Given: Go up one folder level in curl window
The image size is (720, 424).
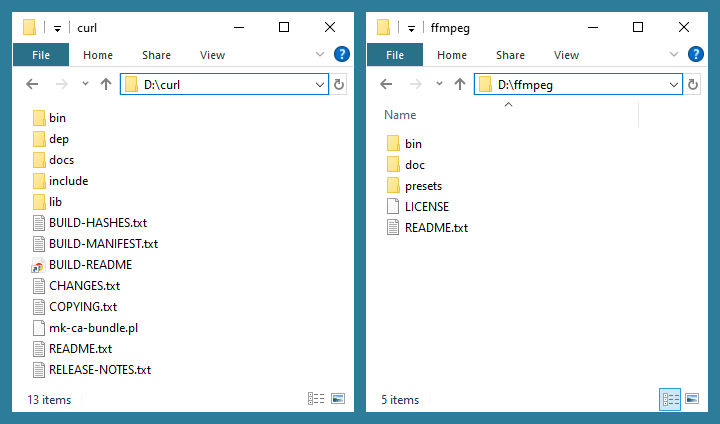Looking at the screenshot, I should [x=106, y=85].
